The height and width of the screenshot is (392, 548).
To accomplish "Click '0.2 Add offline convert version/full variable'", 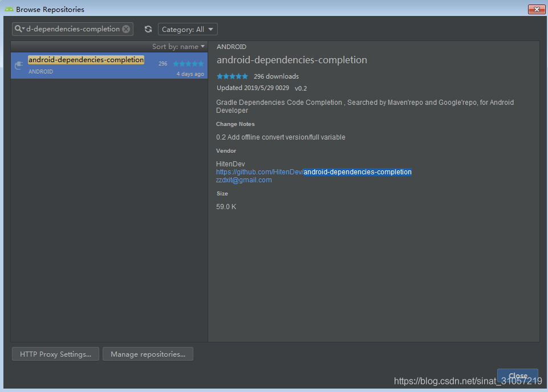I will pos(281,137).
